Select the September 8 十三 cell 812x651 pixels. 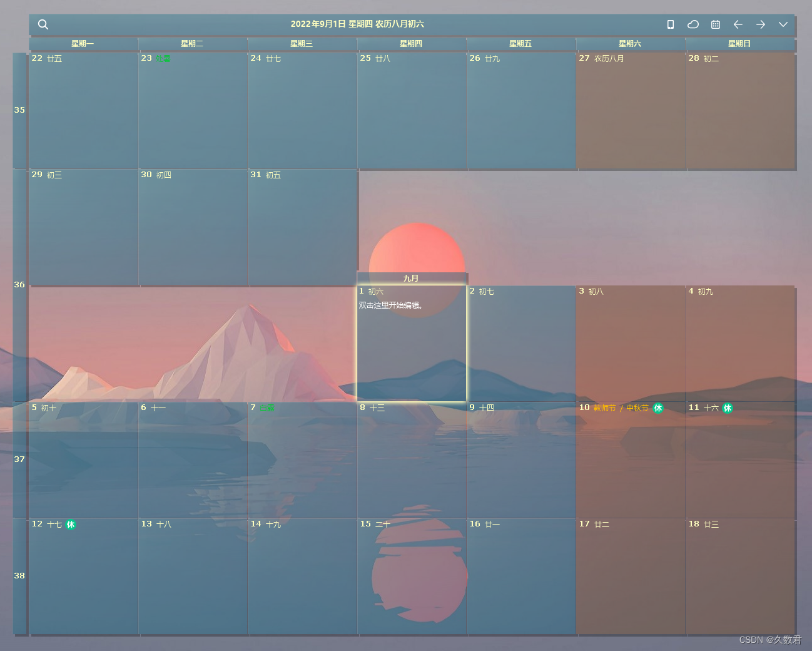click(x=412, y=460)
